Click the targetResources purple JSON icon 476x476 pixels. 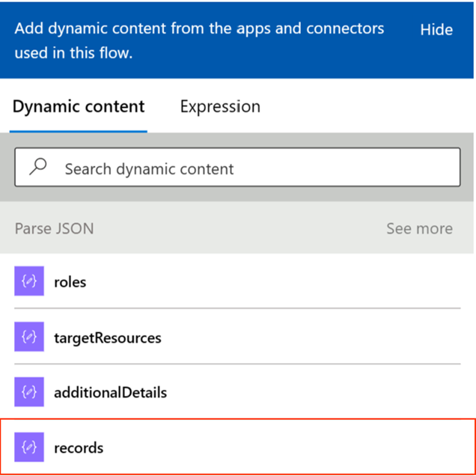pyautogui.click(x=29, y=337)
